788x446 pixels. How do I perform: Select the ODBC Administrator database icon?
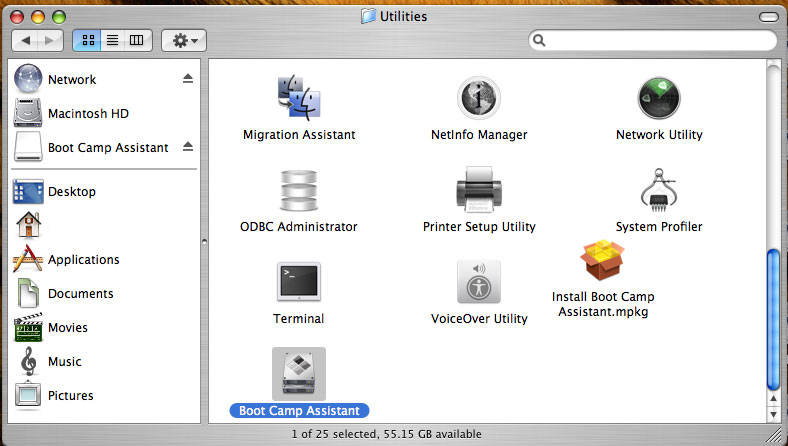pos(299,191)
